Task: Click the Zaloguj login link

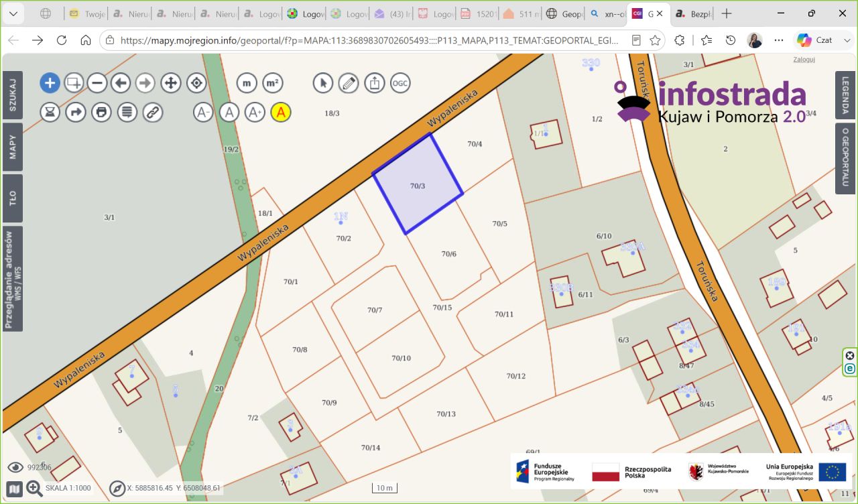Action: pyautogui.click(x=804, y=59)
